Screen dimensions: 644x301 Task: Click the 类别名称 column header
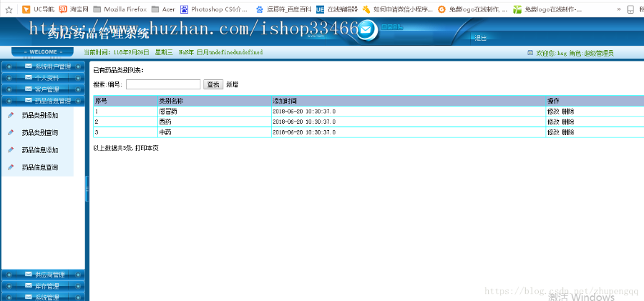pyautogui.click(x=215, y=101)
